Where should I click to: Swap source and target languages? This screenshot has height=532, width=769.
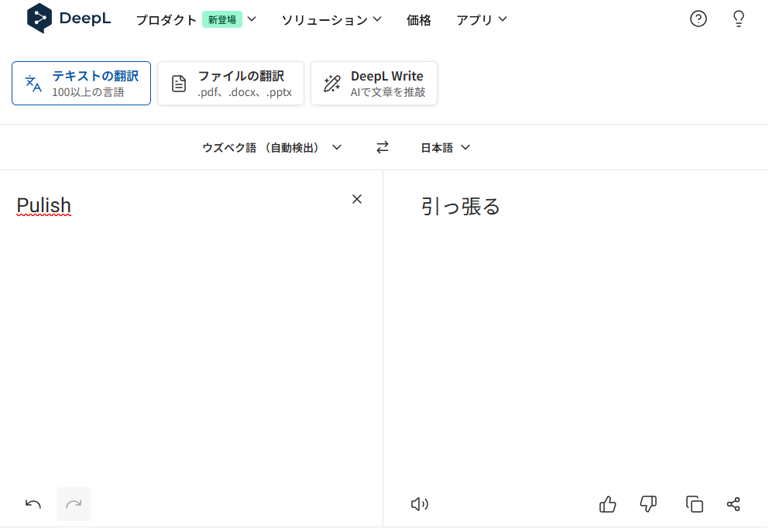(x=382, y=147)
